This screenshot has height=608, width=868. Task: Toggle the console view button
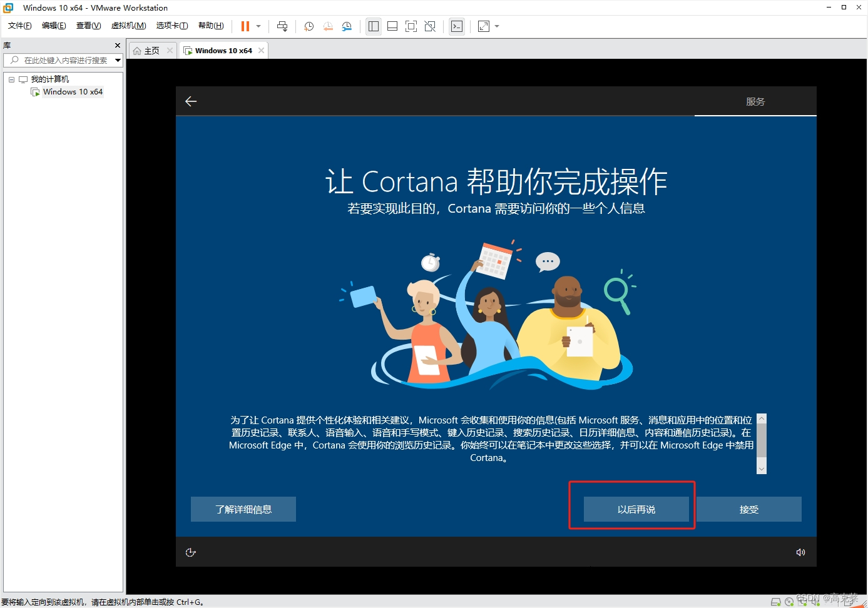[x=457, y=26]
